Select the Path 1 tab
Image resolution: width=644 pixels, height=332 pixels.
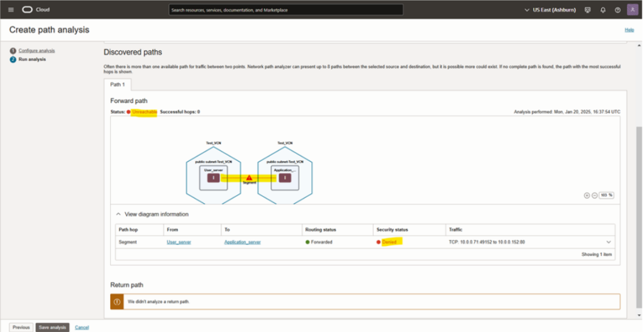tap(118, 84)
